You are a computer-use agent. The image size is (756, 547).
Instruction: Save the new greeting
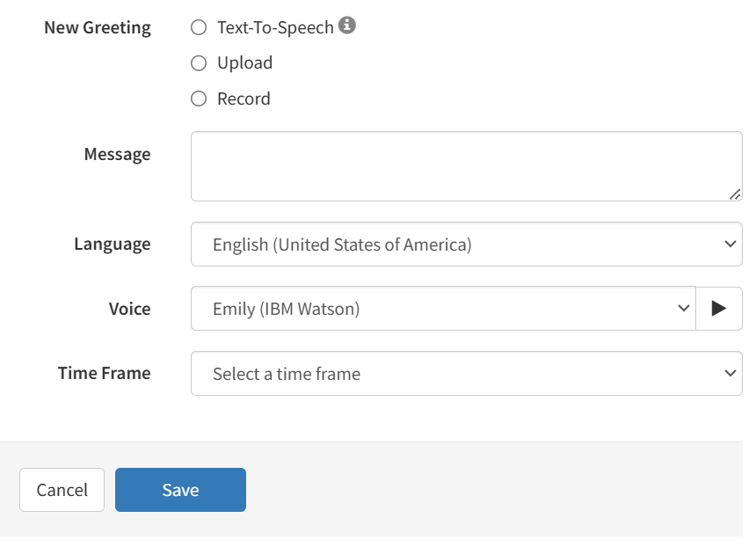coord(180,490)
